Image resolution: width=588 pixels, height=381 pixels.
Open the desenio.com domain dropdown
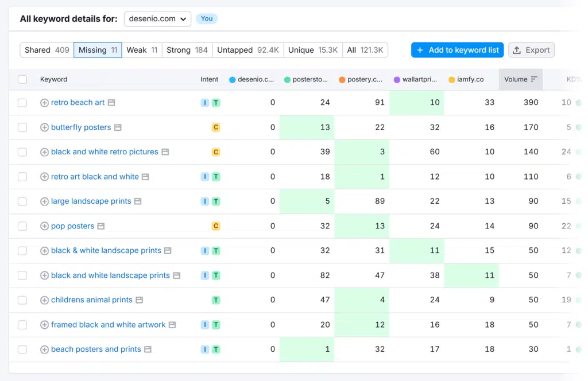(x=158, y=19)
